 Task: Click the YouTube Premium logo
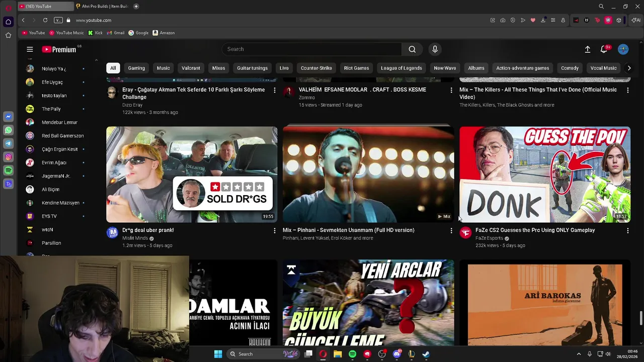[59, 49]
